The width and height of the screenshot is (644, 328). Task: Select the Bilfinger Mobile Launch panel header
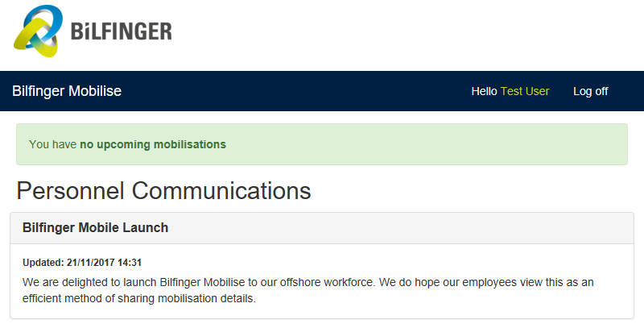coord(322,228)
